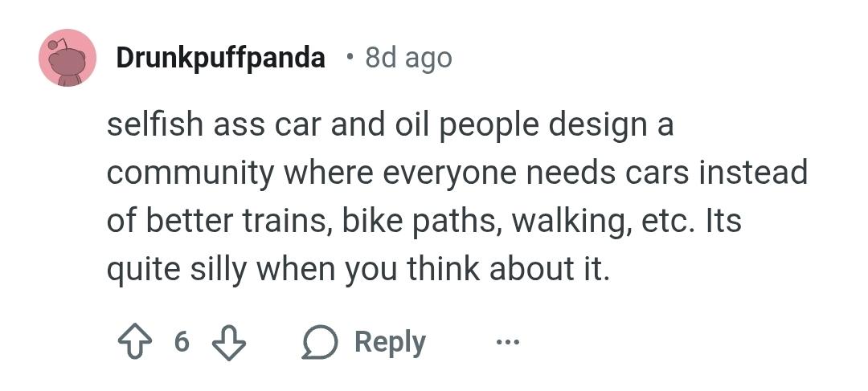Image resolution: width=868 pixels, height=391 pixels.
Task: Click the "8d ago" timestamp
Action: (408, 58)
